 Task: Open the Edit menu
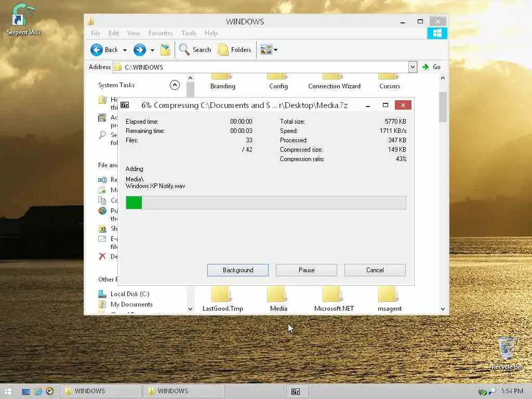tap(114, 33)
